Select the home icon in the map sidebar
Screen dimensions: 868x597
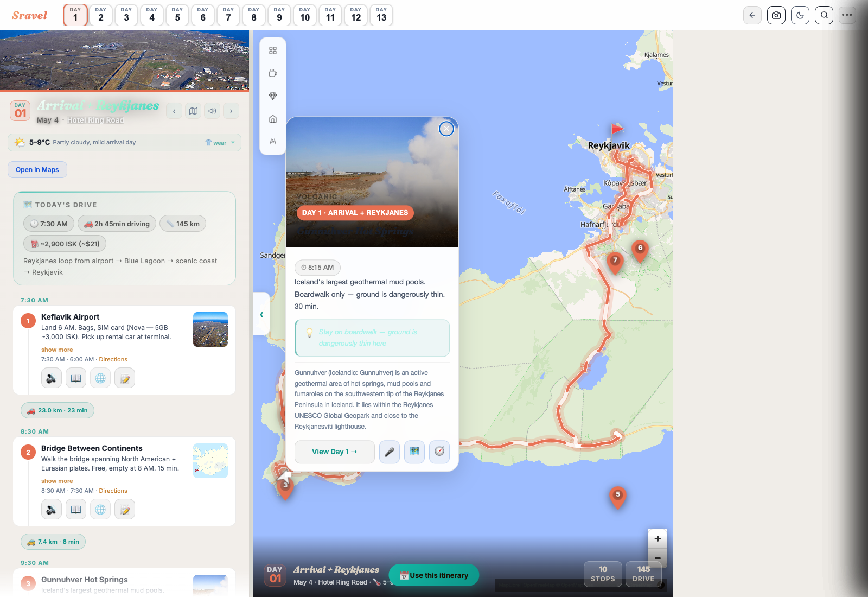pos(273,118)
